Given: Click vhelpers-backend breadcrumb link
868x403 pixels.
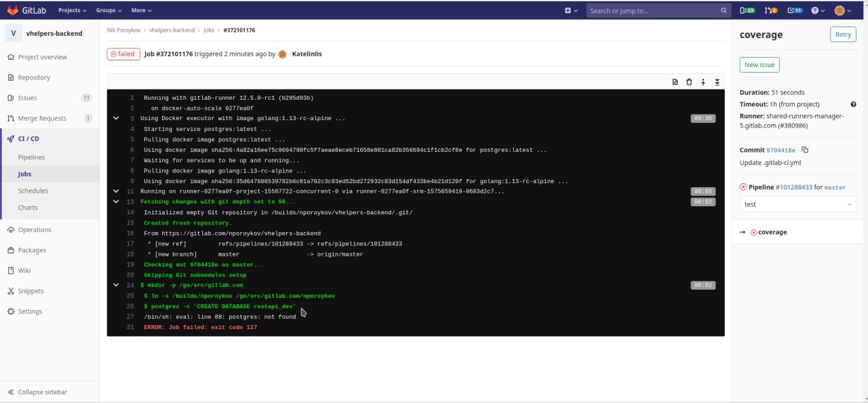Looking at the screenshot, I should click(x=172, y=31).
